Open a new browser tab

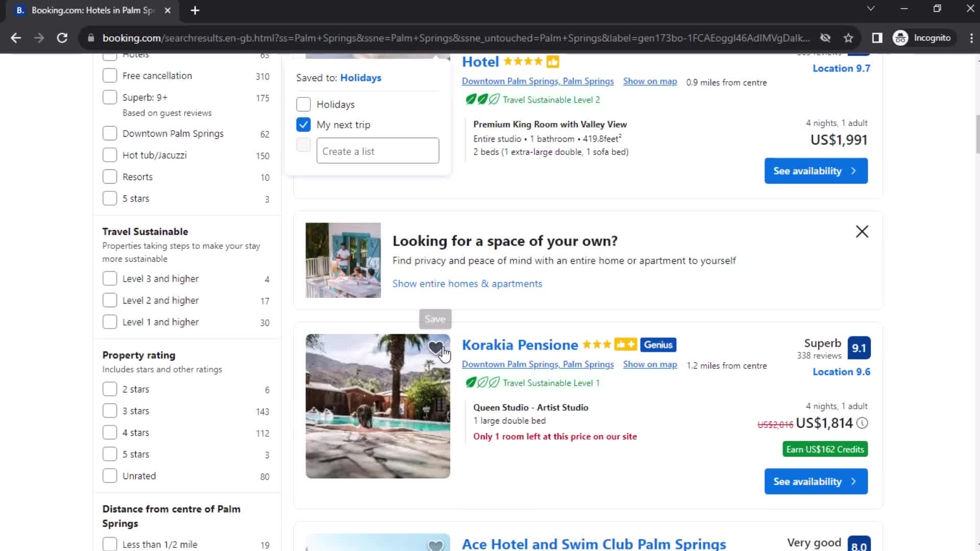tap(194, 10)
